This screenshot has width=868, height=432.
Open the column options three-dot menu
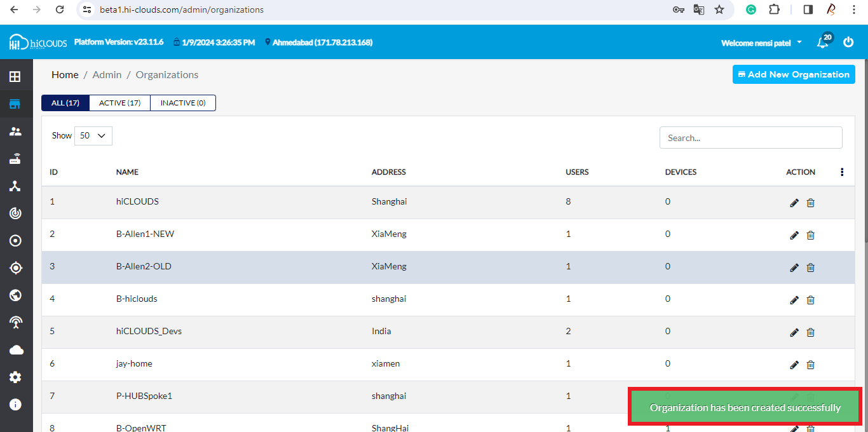point(842,172)
